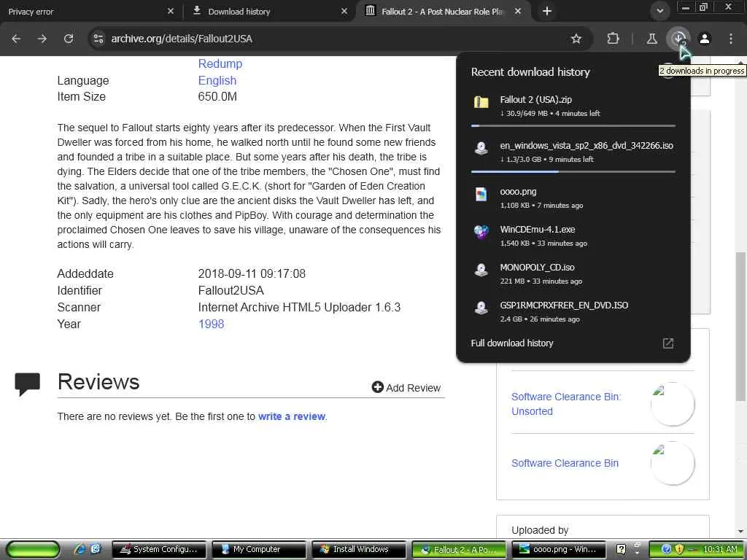Go back to the previous page
This screenshot has height=560, width=747.
pos(16,39)
